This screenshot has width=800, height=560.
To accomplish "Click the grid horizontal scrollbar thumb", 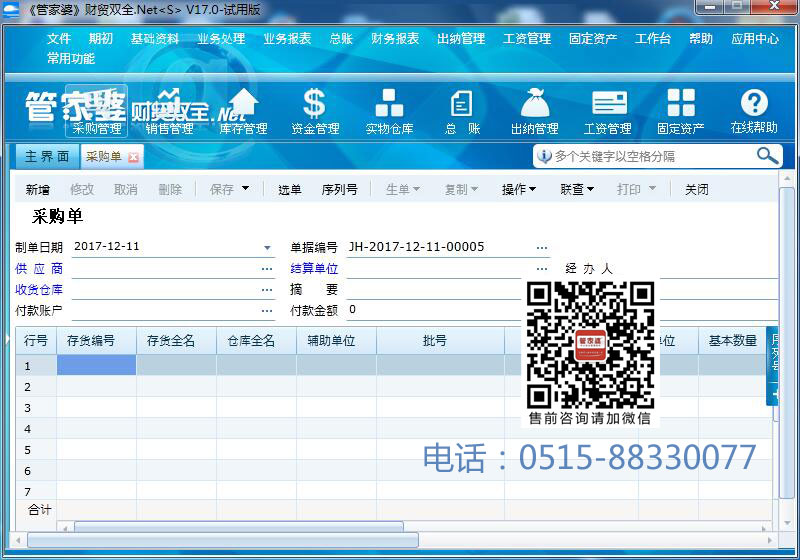I will click(x=239, y=526).
